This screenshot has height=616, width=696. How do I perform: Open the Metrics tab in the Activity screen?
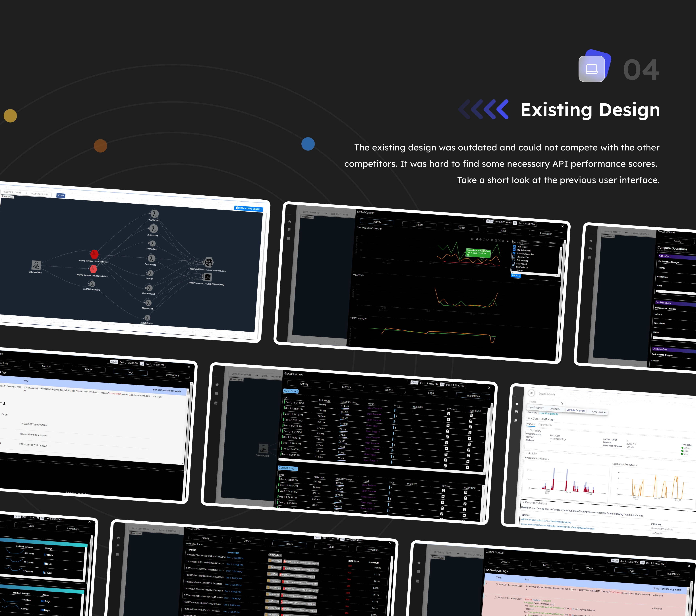click(x=419, y=225)
